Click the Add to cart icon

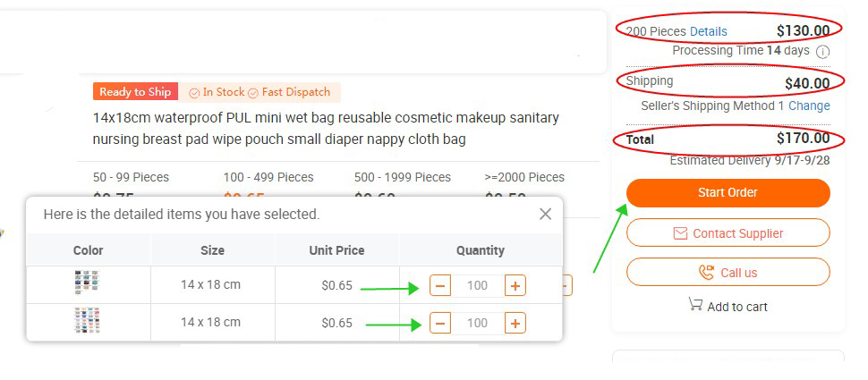pyautogui.click(x=695, y=305)
